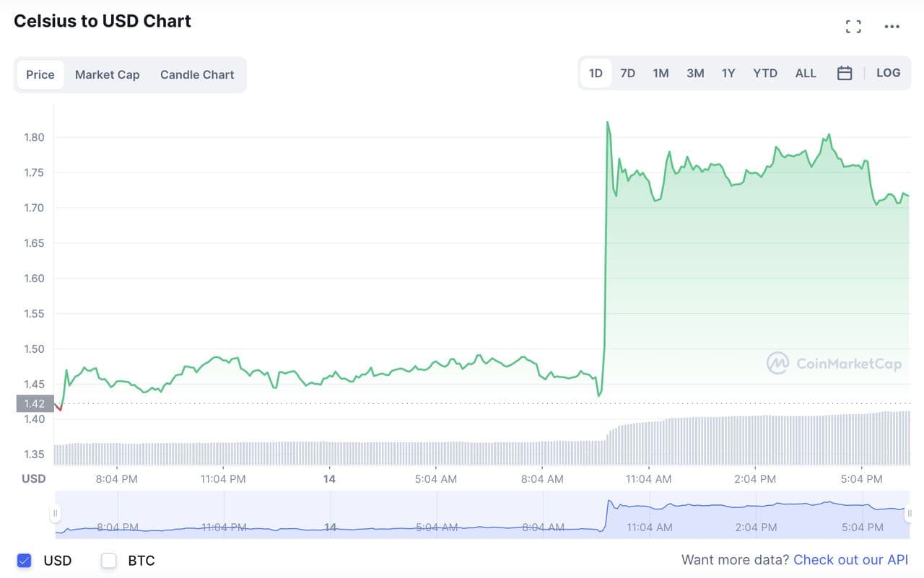Select the 3M time range
Viewport: 924px width, 578px height.
695,73
